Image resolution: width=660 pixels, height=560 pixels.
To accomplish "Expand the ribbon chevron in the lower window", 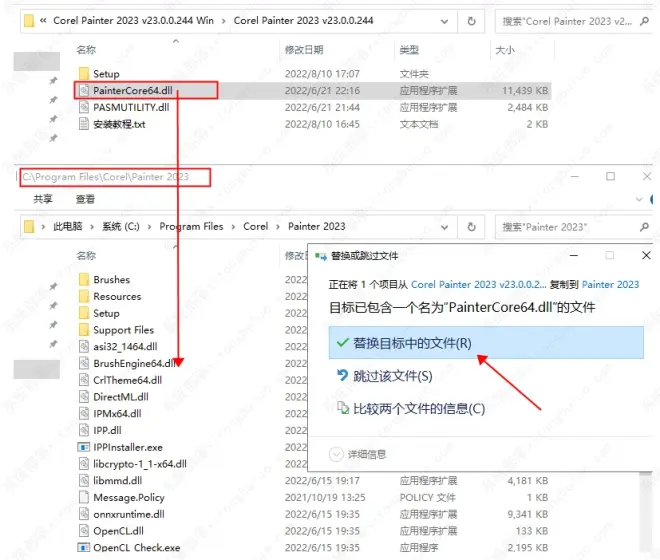I will tap(639, 199).
